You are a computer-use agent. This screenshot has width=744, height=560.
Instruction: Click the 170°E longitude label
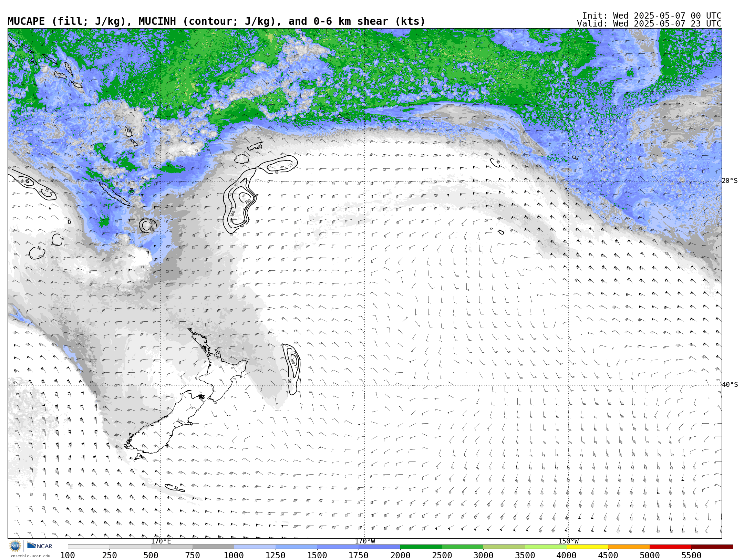pyautogui.click(x=161, y=541)
